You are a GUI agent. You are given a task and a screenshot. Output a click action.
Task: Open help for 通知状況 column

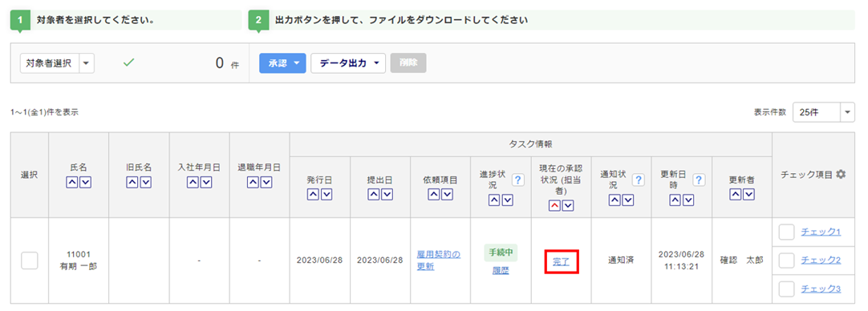tap(639, 180)
